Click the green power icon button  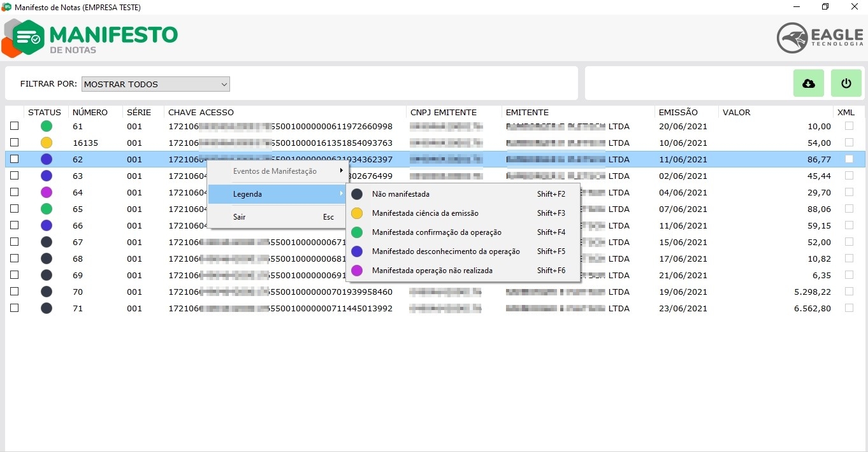point(846,83)
